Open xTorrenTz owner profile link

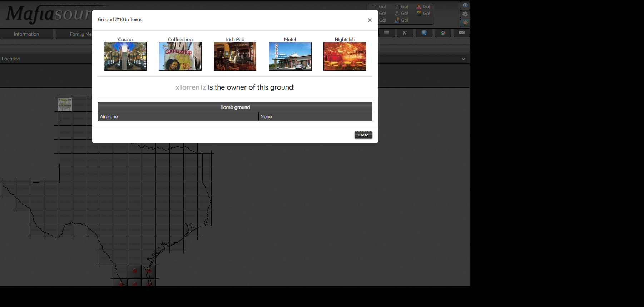pyautogui.click(x=190, y=87)
